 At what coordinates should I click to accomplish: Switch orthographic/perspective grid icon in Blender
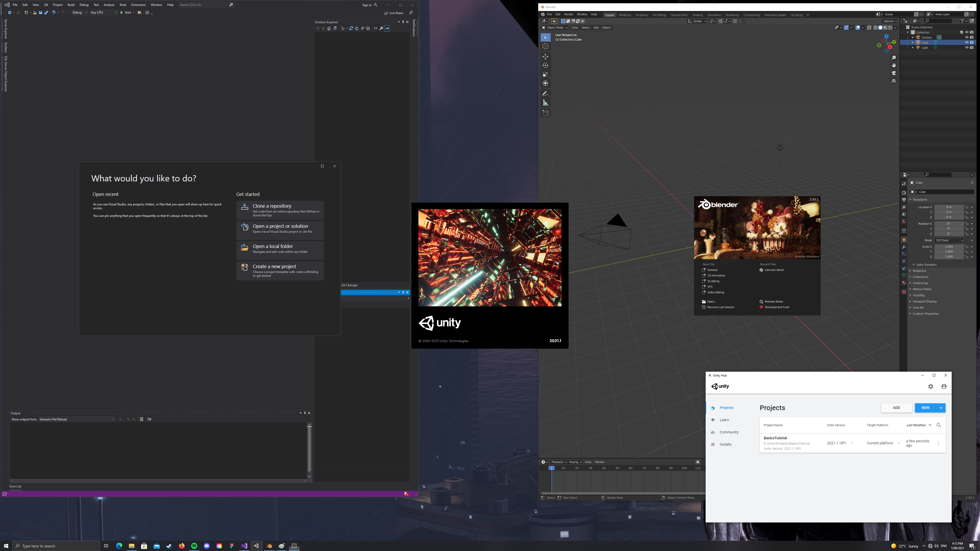click(x=894, y=81)
